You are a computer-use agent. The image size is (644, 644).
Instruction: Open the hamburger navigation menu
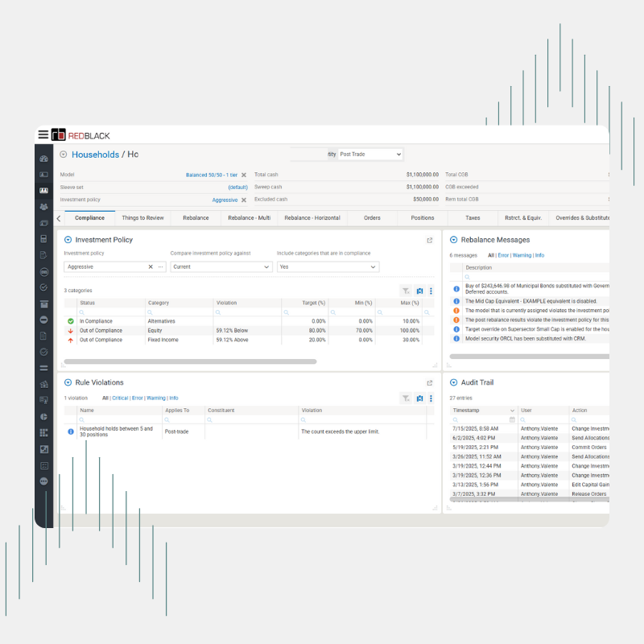43,134
